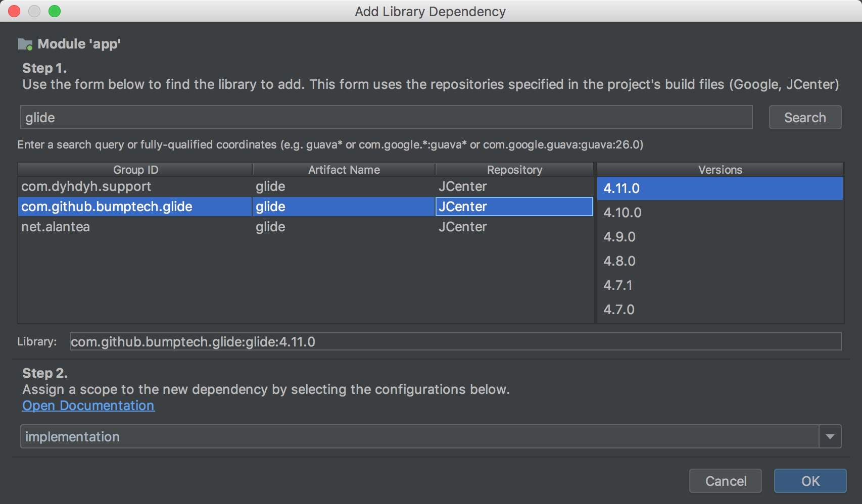Screen dimensions: 862x504
Task: Click glide artifact in com.github.bumptech.glide row
Action: tap(344, 207)
